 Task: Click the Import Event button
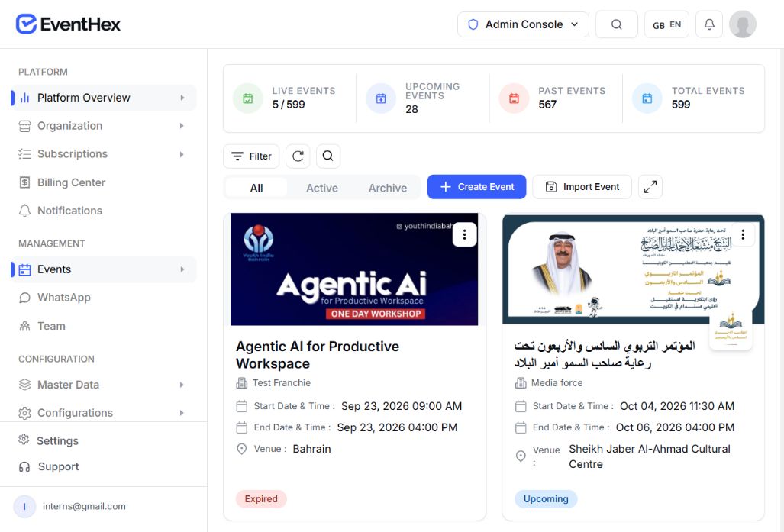(582, 187)
